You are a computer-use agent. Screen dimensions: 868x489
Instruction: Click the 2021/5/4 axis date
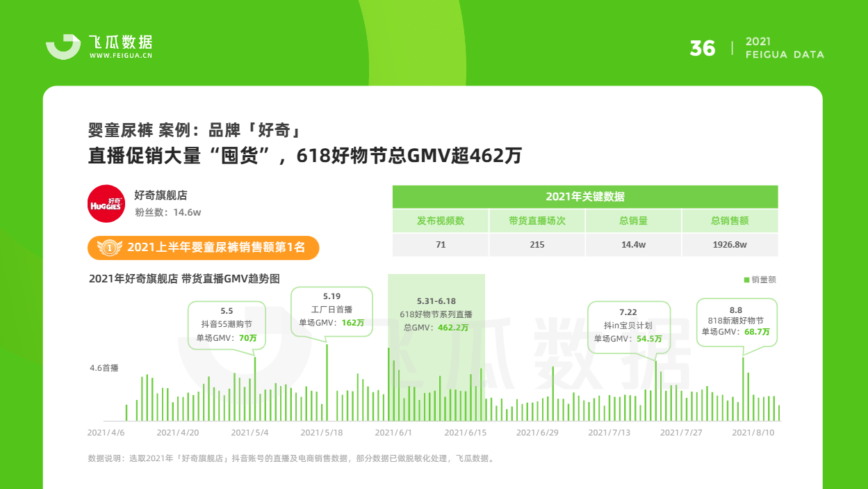(249, 432)
